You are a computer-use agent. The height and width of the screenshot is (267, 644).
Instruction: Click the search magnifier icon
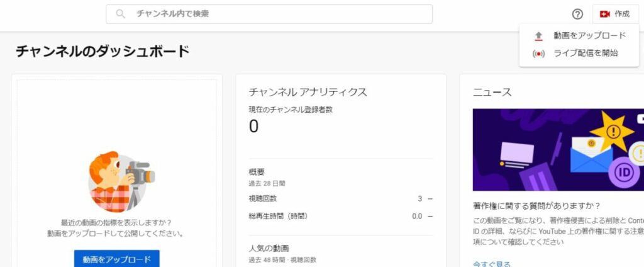pyautogui.click(x=120, y=14)
